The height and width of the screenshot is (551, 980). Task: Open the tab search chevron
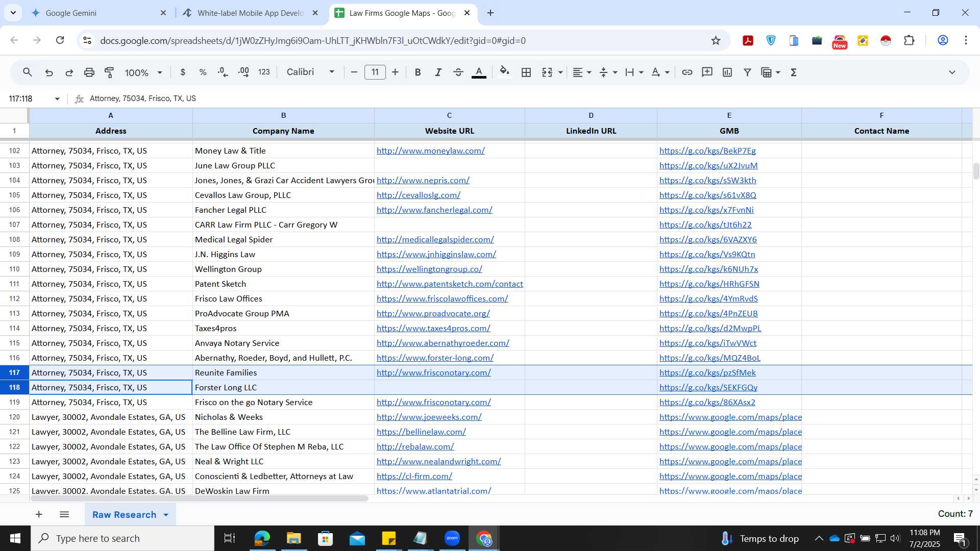coord(13,13)
